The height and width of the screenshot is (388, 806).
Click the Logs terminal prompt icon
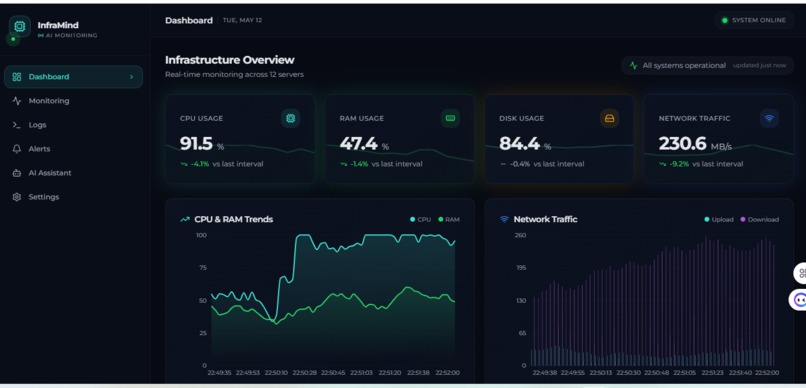pos(16,125)
